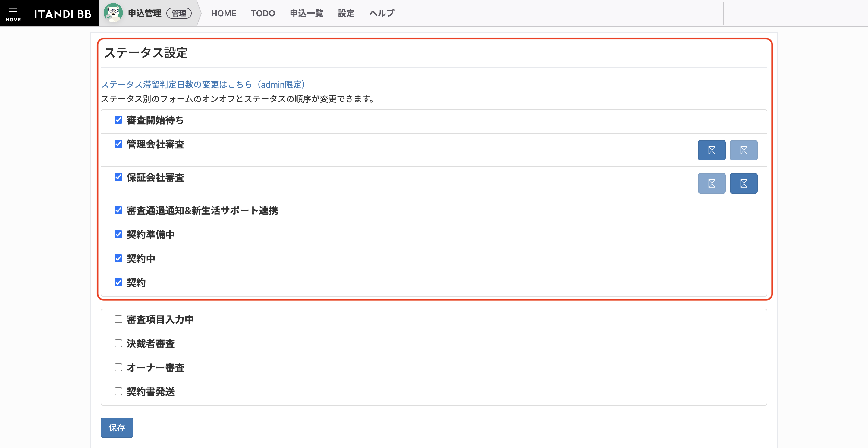Screen dimensions: 868x448
Task: Open the 申込一覧 menu item
Action: point(307,13)
